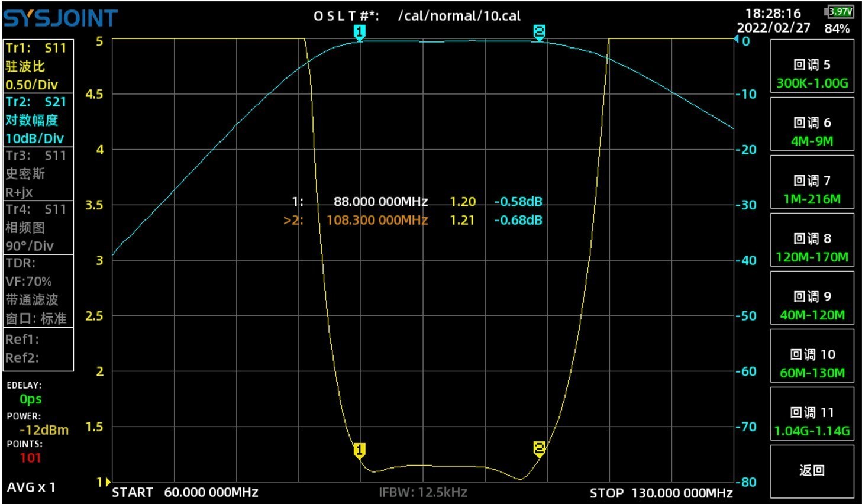Select cyan marker 2 on S21 trace
The height and width of the screenshot is (504, 862).
click(x=539, y=33)
